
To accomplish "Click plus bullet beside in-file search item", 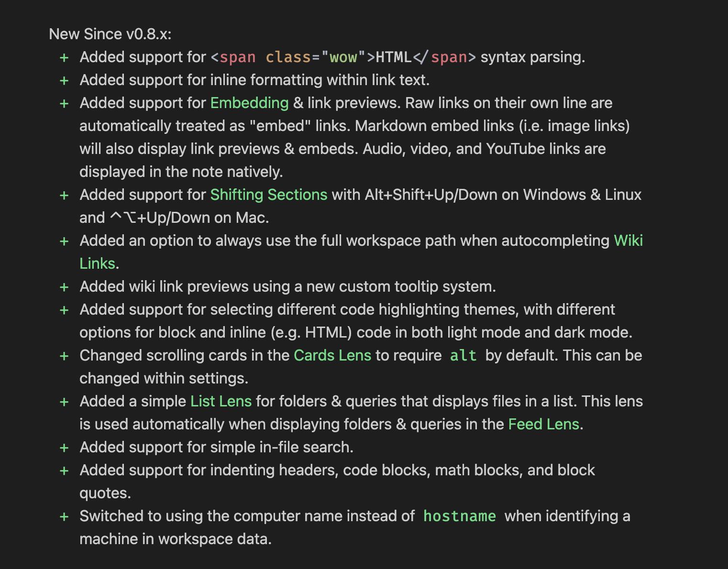I will pyautogui.click(x=64, y=448).
